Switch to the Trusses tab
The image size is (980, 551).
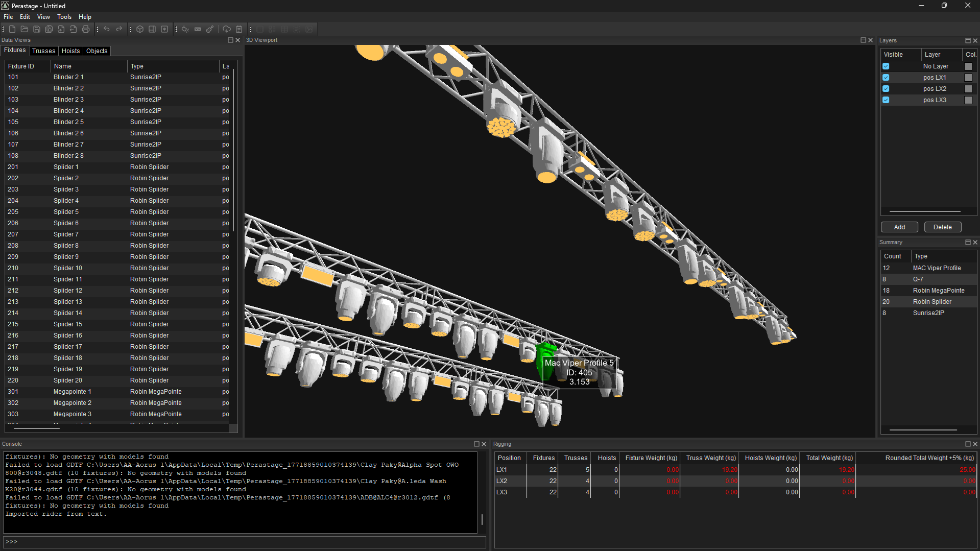coord(43,51)
